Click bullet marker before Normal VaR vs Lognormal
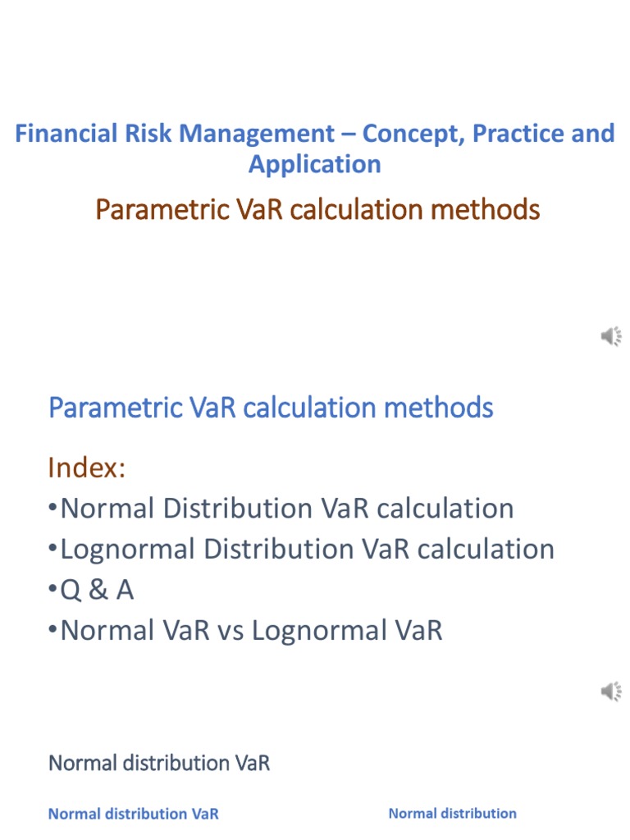This screenshot has width=630, height=840. click(x=52, y=629)
